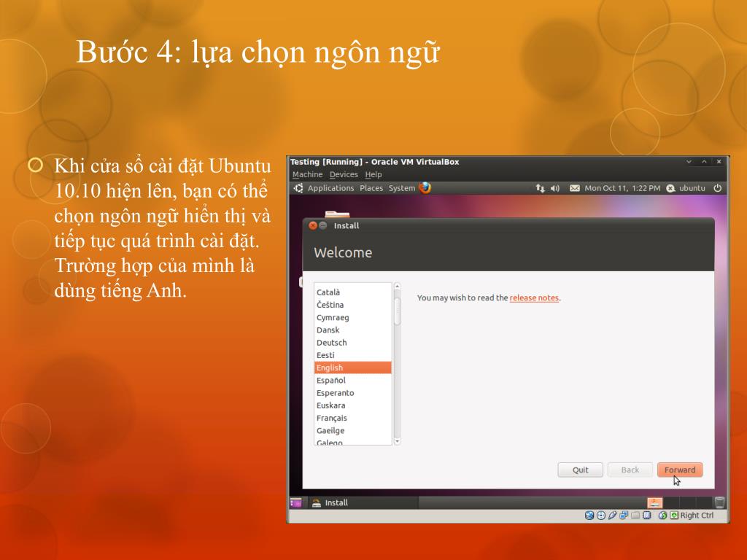Open the Trash icon on bottom panel

click(720, 502)
